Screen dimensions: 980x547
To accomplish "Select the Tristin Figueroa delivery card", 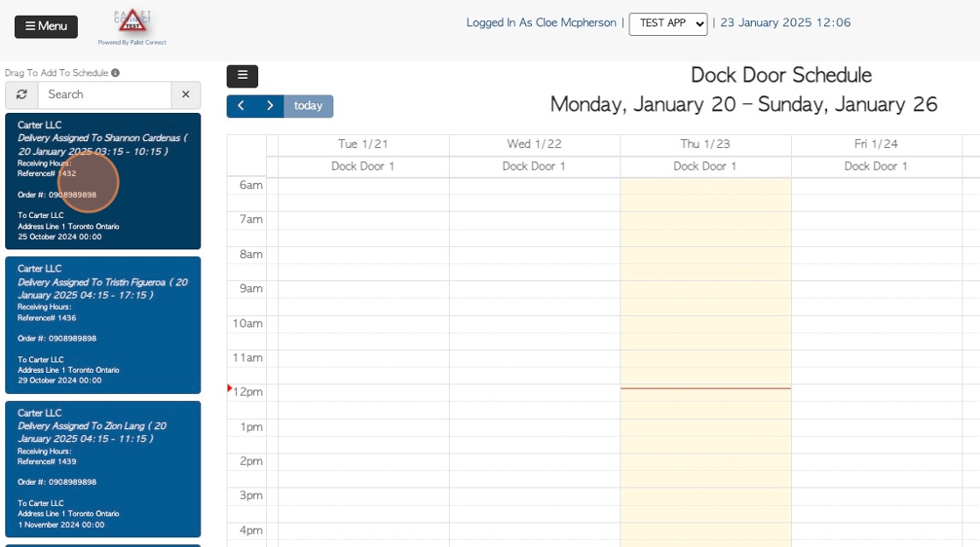I will click(x=103, y=325).
